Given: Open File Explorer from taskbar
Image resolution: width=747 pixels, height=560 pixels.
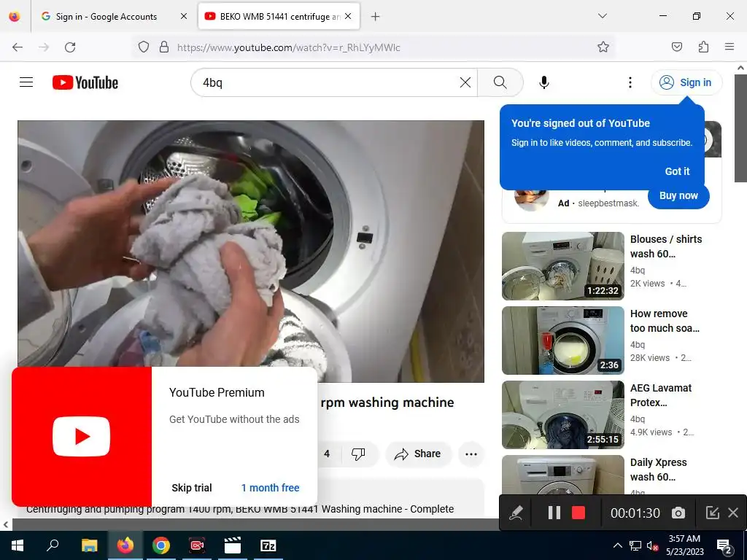Looking at the screenshot, I should (89, 545).
